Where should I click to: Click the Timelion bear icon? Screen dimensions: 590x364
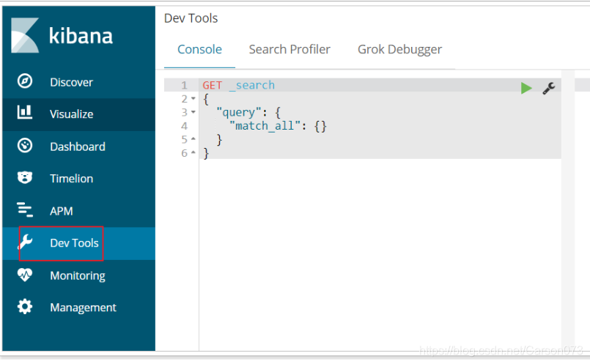[25, 177]
